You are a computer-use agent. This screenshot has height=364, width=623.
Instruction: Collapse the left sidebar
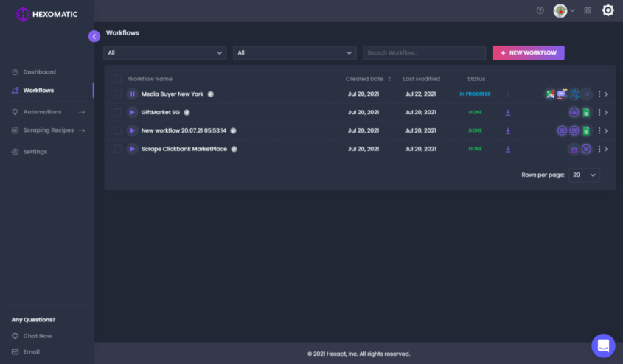pyautogui.click(x=94, y=36)
